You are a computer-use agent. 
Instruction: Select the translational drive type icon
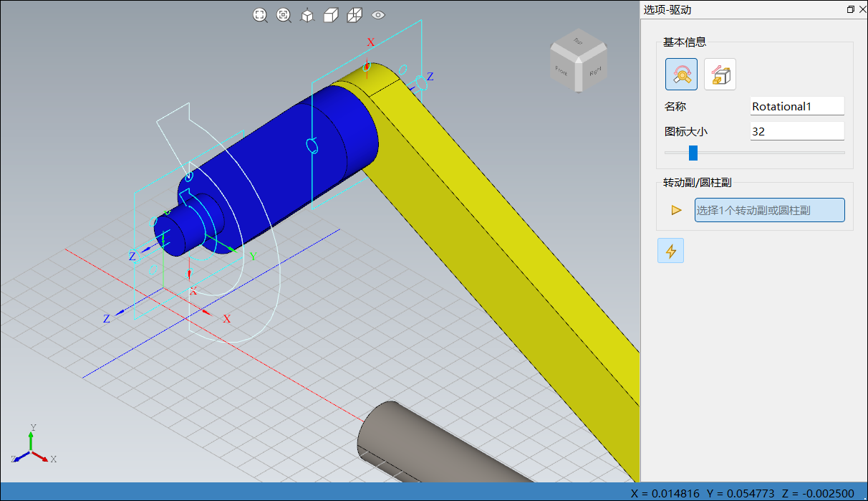click(x=720, y=74)
